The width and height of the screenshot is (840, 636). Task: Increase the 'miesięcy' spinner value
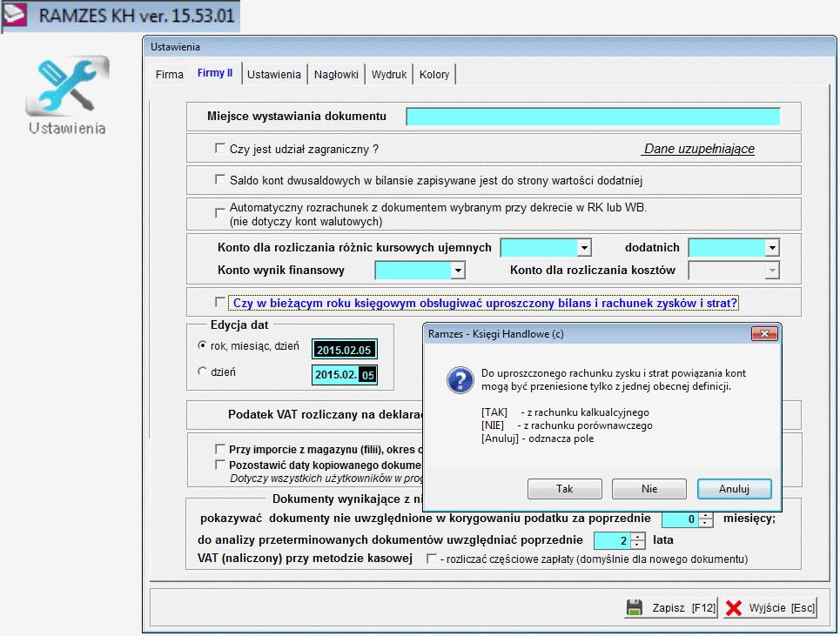tap(706, 515)
